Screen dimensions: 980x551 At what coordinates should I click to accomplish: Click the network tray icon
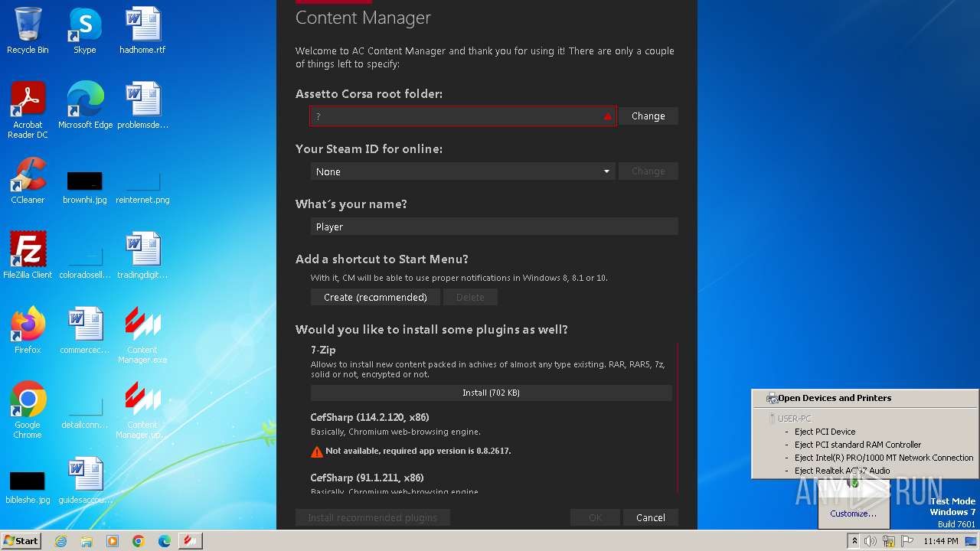(889, 541)
